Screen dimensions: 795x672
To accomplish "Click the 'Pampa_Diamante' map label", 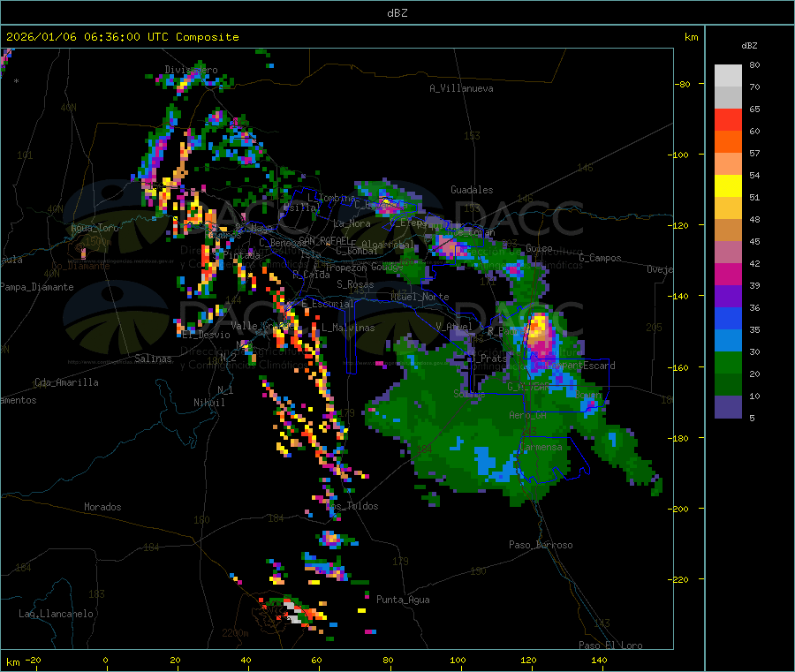I will [37, 287].
